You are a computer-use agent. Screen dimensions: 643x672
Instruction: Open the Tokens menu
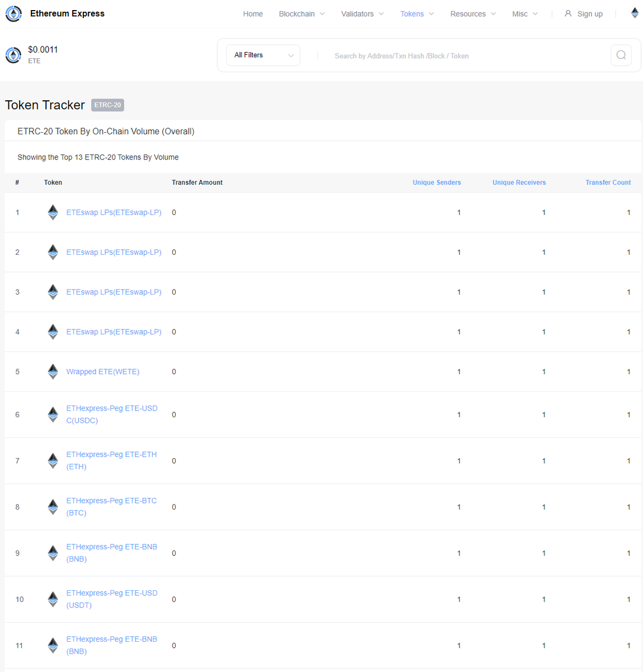pos(416,13)
